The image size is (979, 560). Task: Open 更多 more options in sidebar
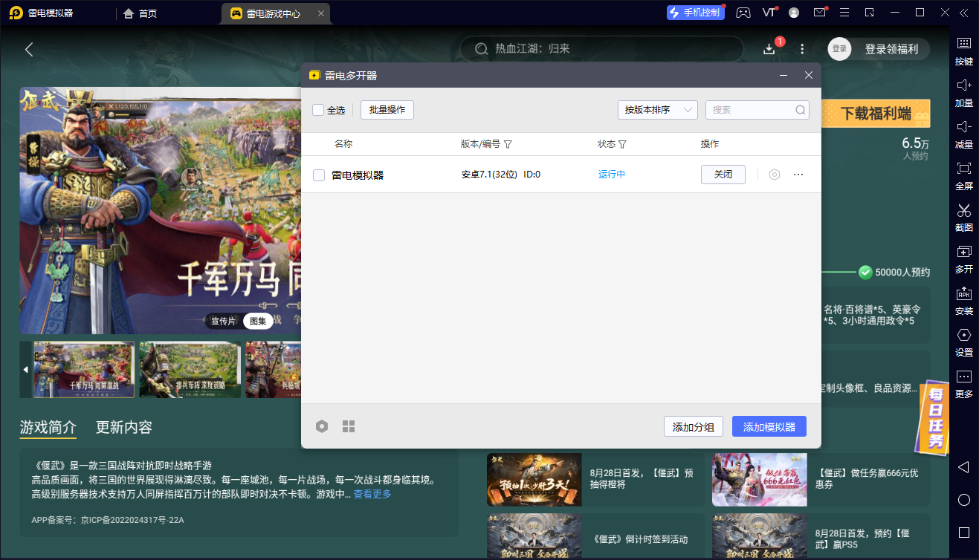pos(963,382)
